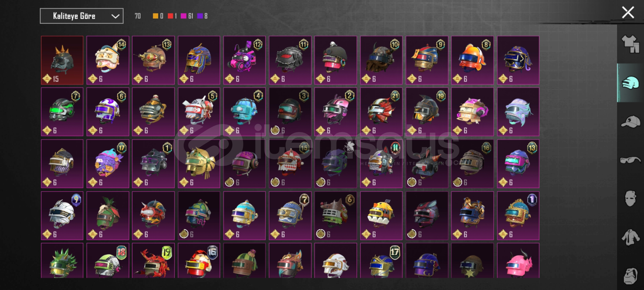Viewport: 644px width, 290px height.
Task: Select the red spiked skull helmet costing 15
Action: point(62,60)
